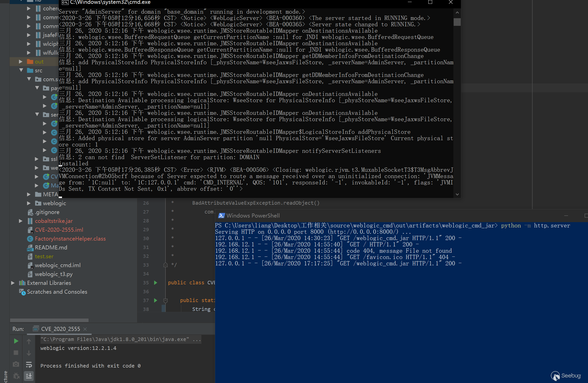Collapse the src folder

(x=21, y=70)
